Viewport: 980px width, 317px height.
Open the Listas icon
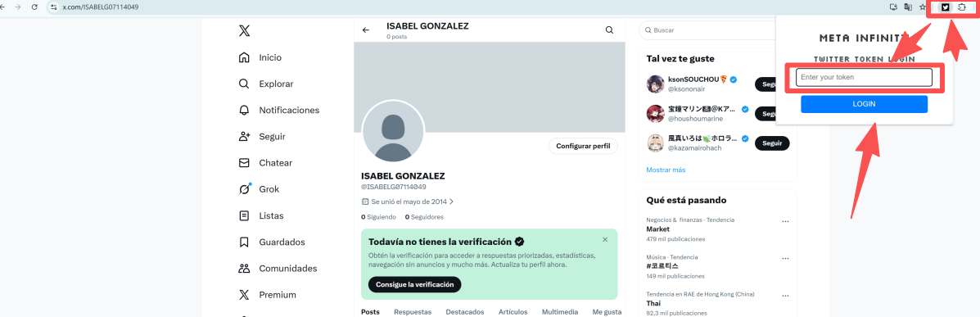244,215
